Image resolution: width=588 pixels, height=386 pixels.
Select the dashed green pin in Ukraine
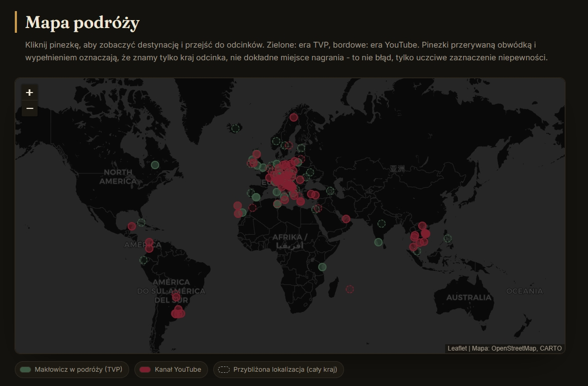tap(310, 172)
